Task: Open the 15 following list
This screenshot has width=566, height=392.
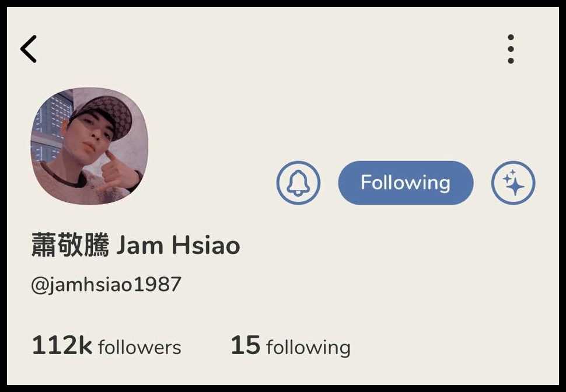Action: [x=291, y=346]
